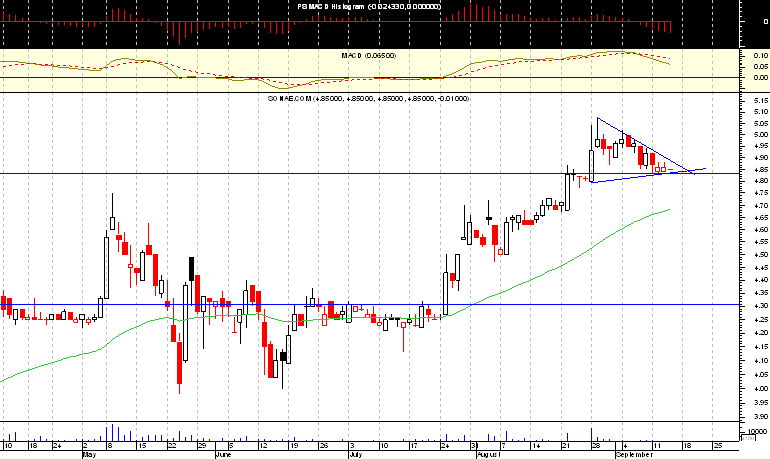The width and height of the screenshot is (770, 459).
Task: Click the date label 26 in June
Action: click(324, 446)
